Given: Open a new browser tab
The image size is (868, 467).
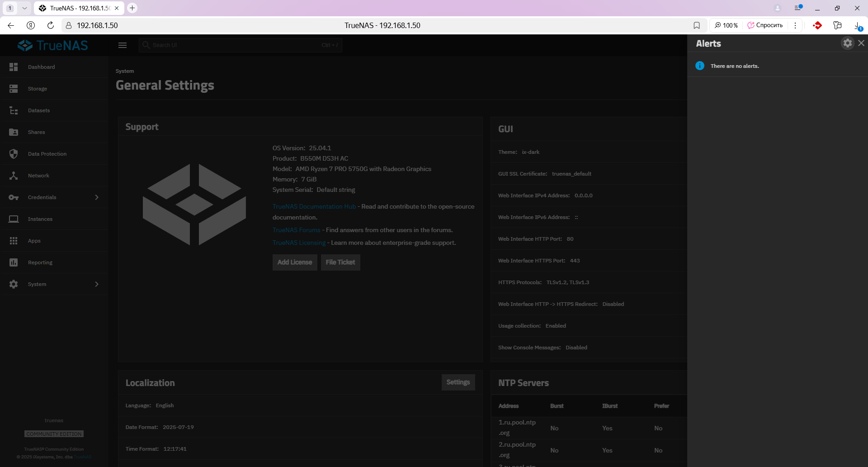Looking at the screenshot, I should click(132, 8).
